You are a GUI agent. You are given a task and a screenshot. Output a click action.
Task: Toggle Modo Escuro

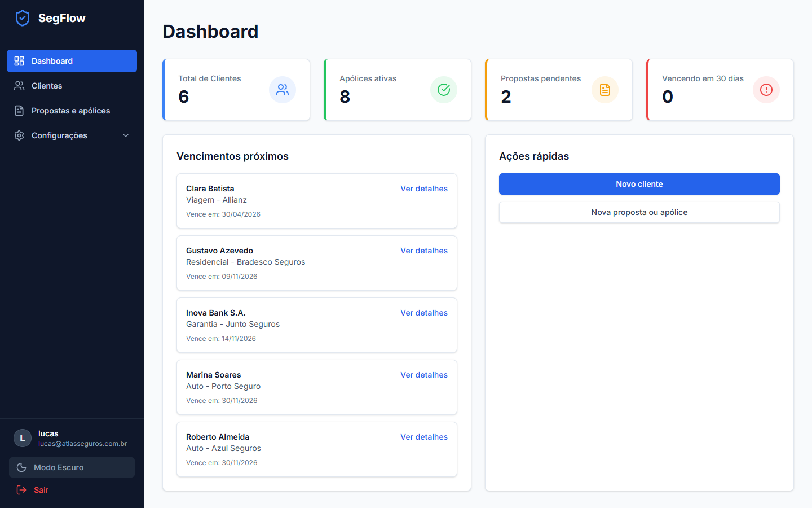[72, 467]
